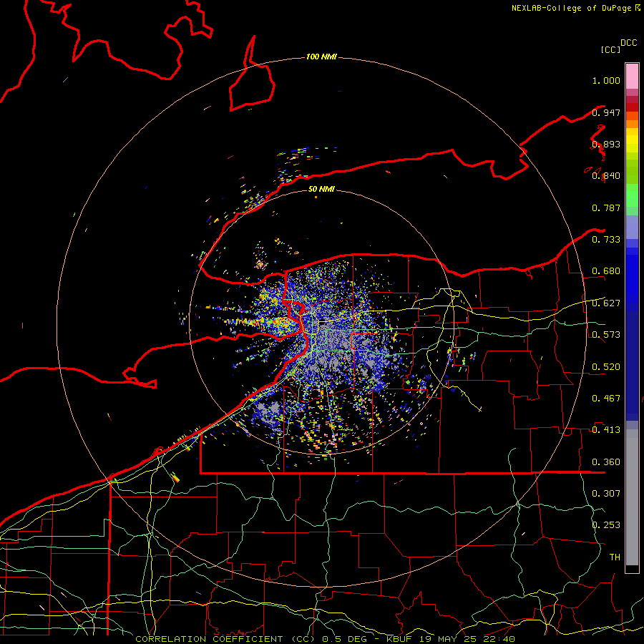Click the 0.893 legend value
644x644 pixels.
click(606, 144)
